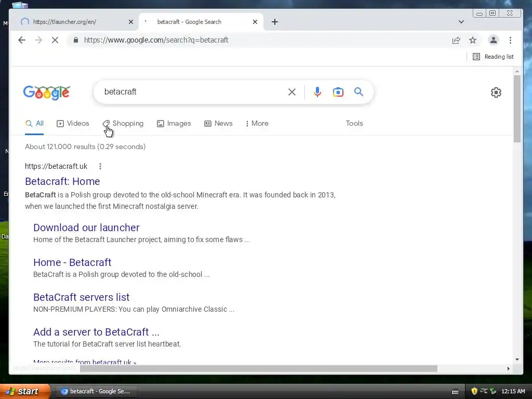
Task: Switch to Videos results
Action: point(73,124)
